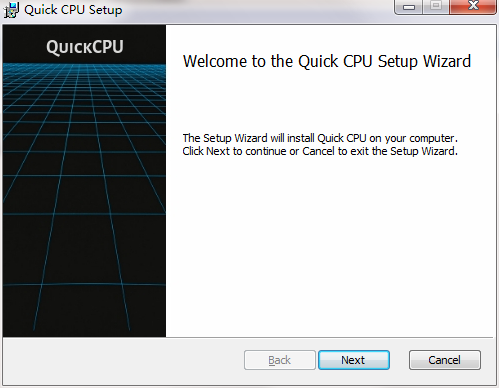The image size is (499, 388).
Task: Click the Next button to continue setup
Action: (x=354, y=360)
